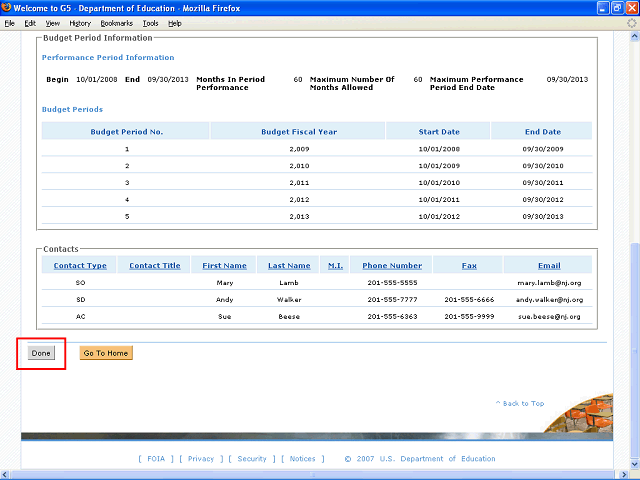Open the Privacy footer link
The width and height of the screenshot is (640, 480).
pos(201,459)
